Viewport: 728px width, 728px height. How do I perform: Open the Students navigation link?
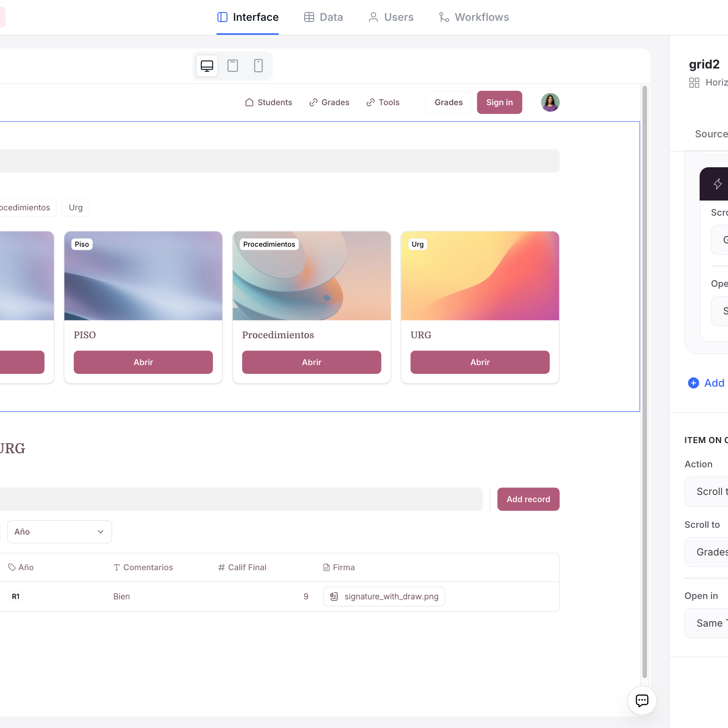(x=269, y=102)
